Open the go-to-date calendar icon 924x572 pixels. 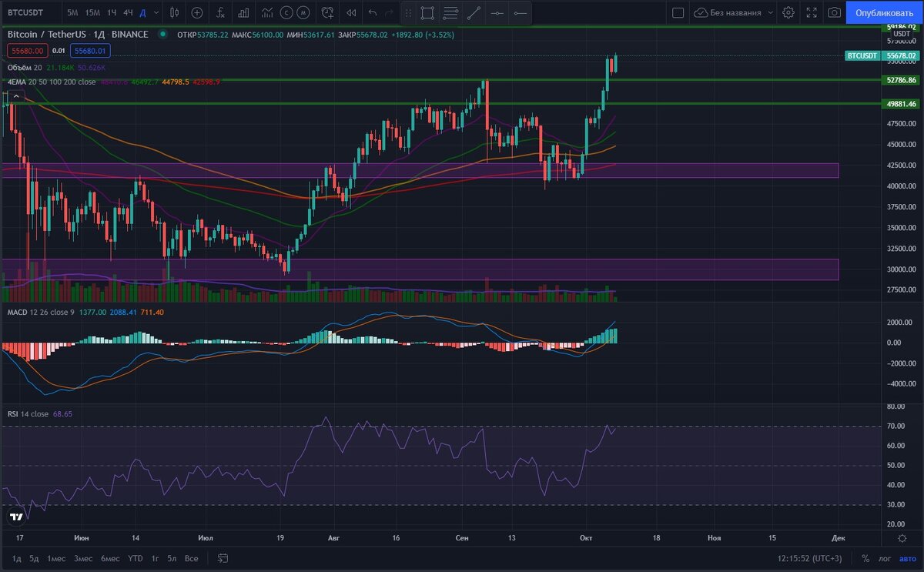pos(223,559)
